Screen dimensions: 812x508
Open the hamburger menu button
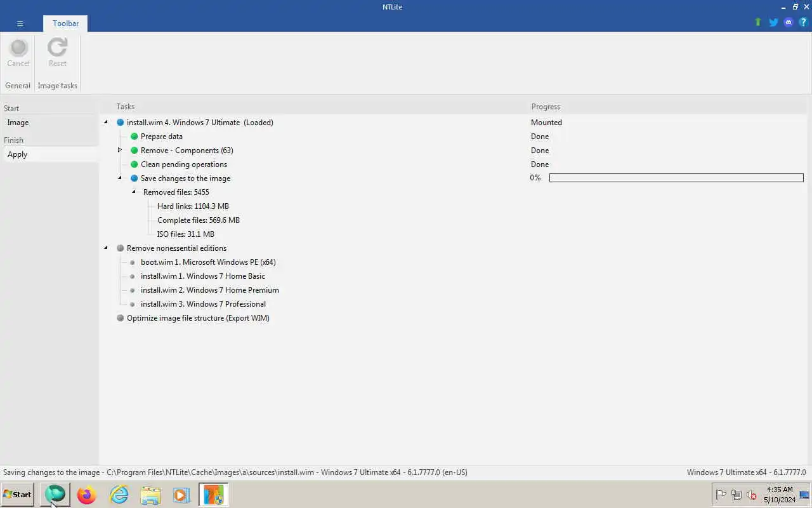point(20,23)
